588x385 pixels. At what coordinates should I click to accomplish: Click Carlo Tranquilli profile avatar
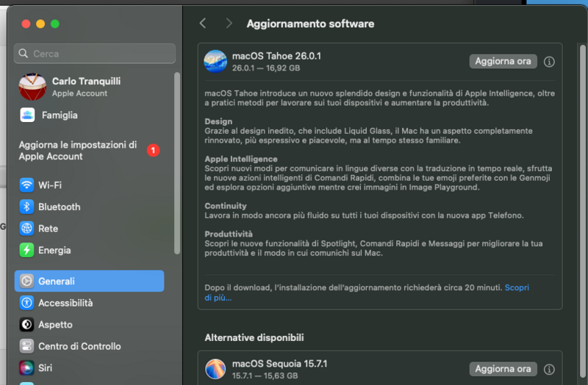[x=32, y=87]
